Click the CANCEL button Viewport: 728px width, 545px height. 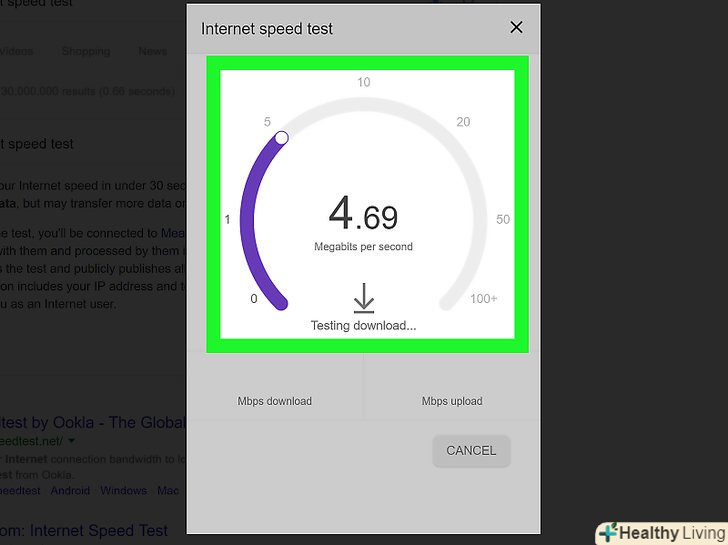[x=471, y=450]
